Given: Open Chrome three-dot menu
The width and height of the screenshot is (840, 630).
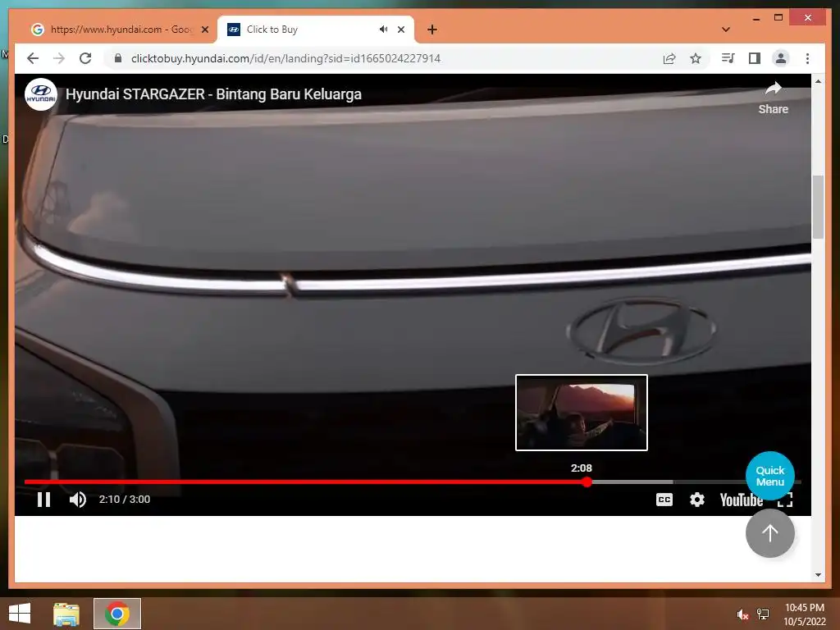Looking at the screenshot, I should [807, 58].
